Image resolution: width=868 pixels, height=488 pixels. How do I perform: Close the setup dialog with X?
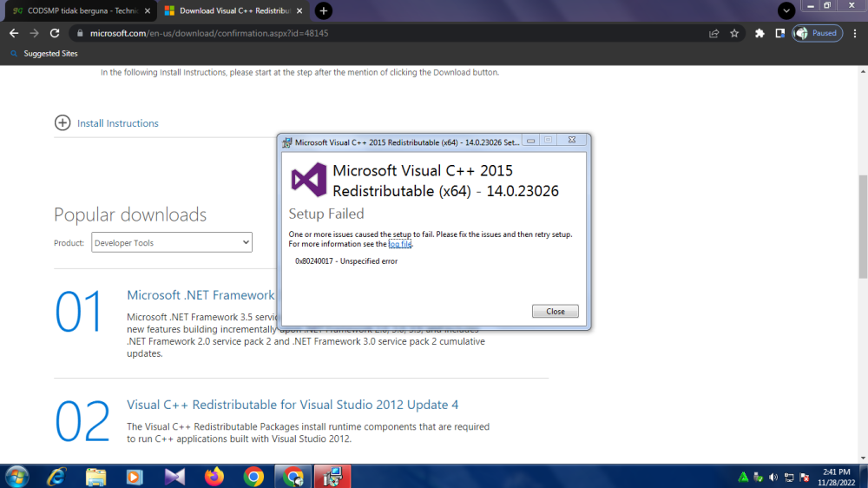[x=572, y=140]
